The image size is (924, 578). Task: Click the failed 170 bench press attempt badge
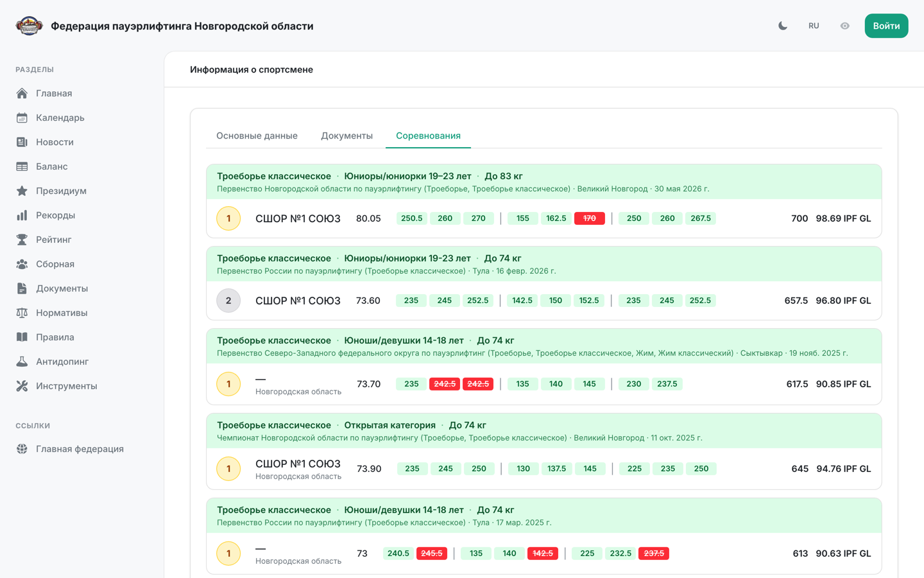[x=589, y=218]
